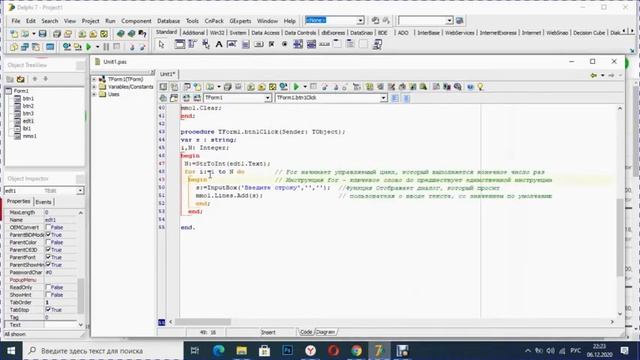Expand the Uses node in code explorer
640x360 pixels.
tap(94, 94)
